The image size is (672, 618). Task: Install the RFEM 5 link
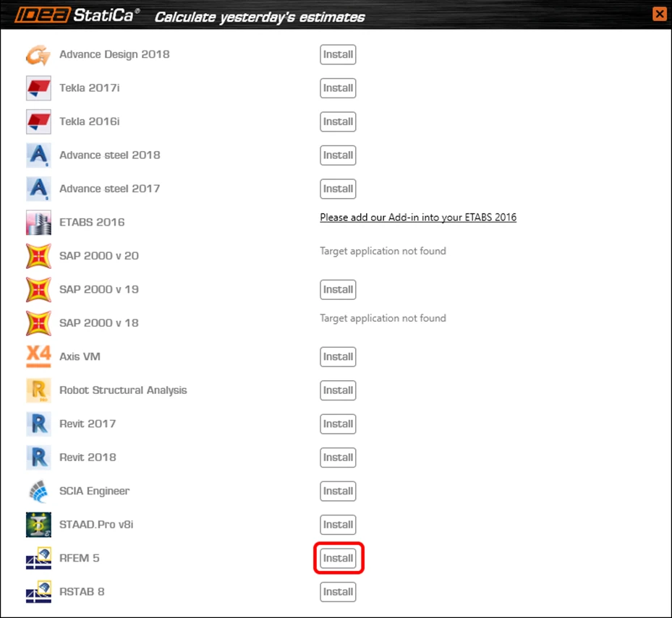tap(338, 558)
